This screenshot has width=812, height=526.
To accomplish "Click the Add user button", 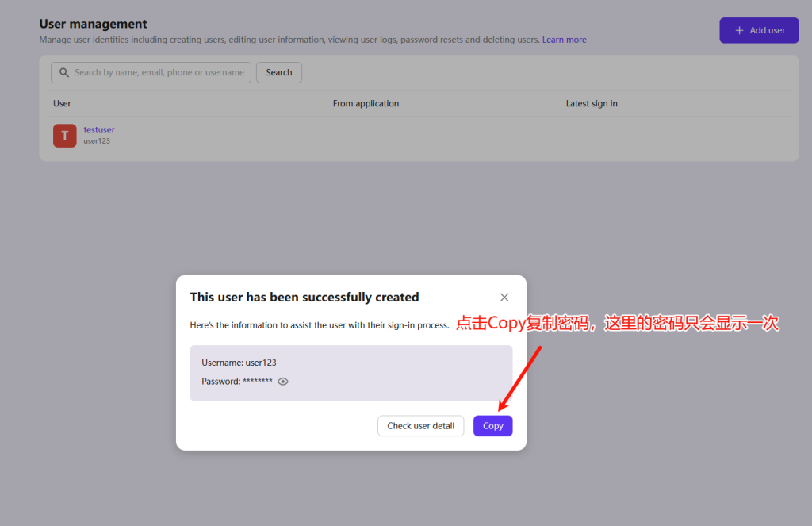I will pyautogui.click(x=759, y=30).
